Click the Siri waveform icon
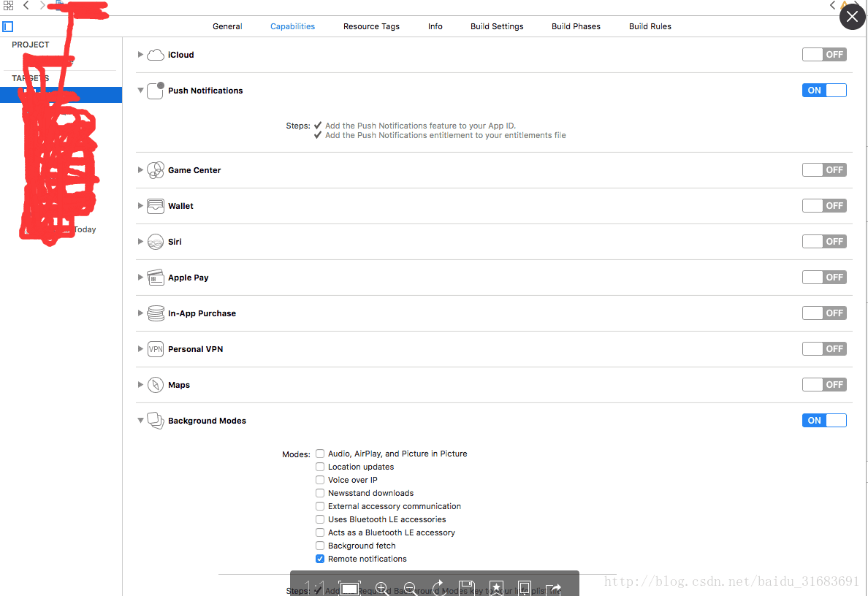This screenshot has width=868, height=596. click(x=156, y=242)
